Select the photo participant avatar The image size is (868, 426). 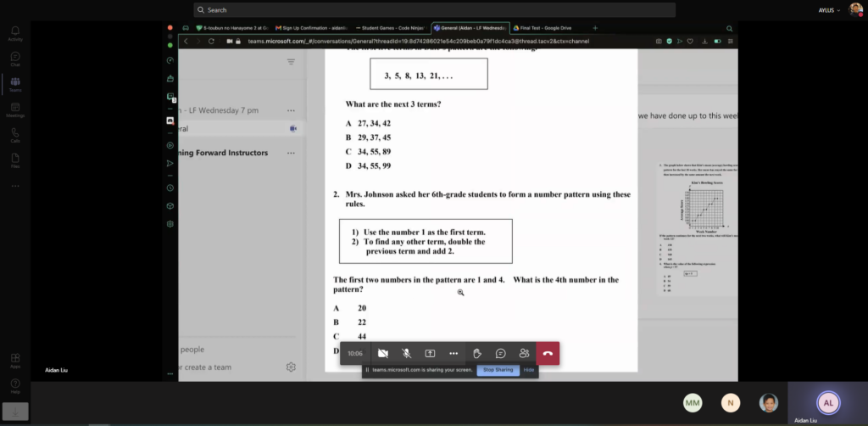[x=768, y=403]
